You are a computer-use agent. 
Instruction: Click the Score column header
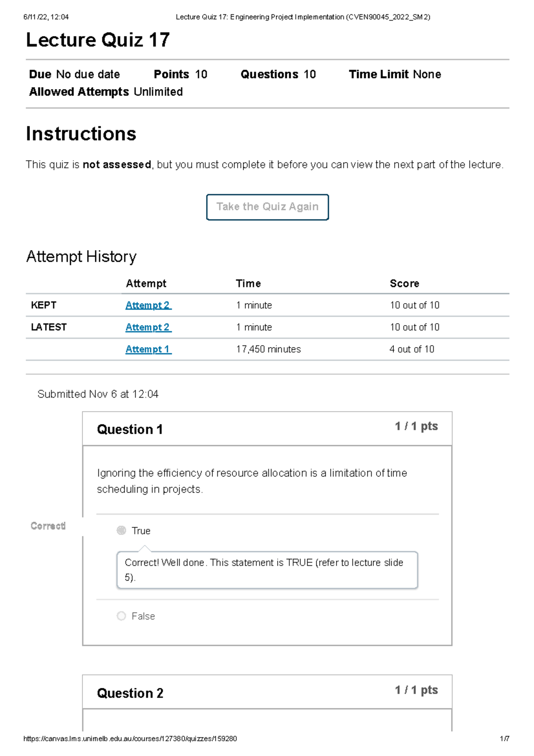[405, 283]
